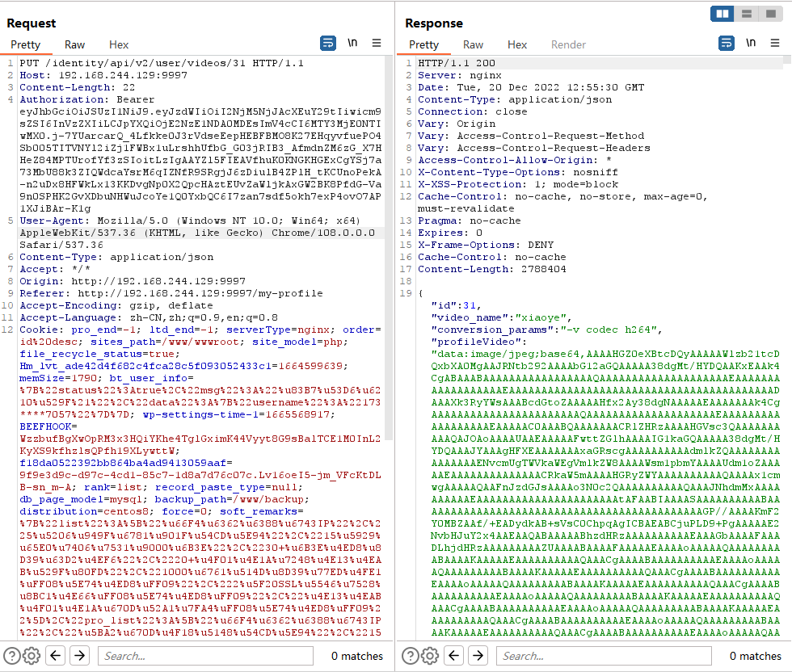This screenshot has height=672, width=792.
Task: Switch to Response Hex tab
Action: pos(517,45)
